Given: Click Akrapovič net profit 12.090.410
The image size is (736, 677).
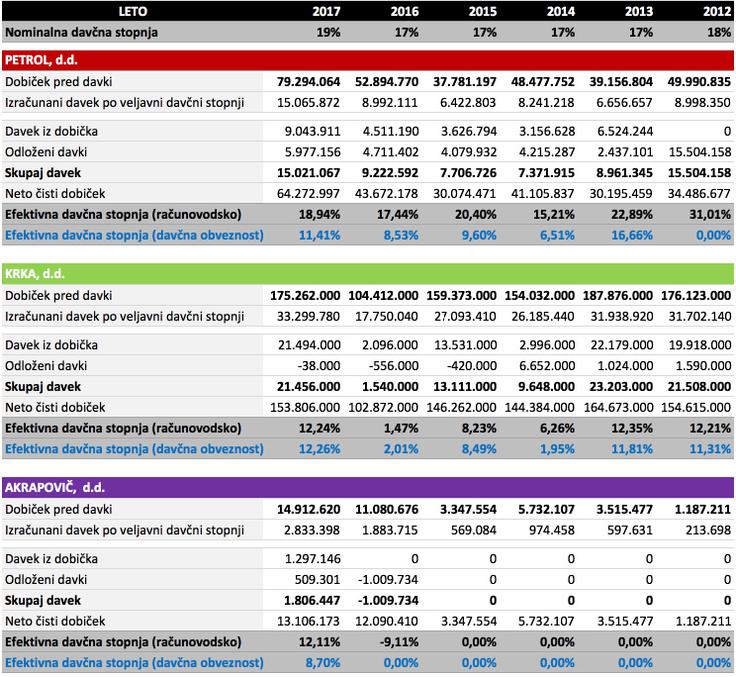Looking at the screenshot, I should tap(386, 621).
